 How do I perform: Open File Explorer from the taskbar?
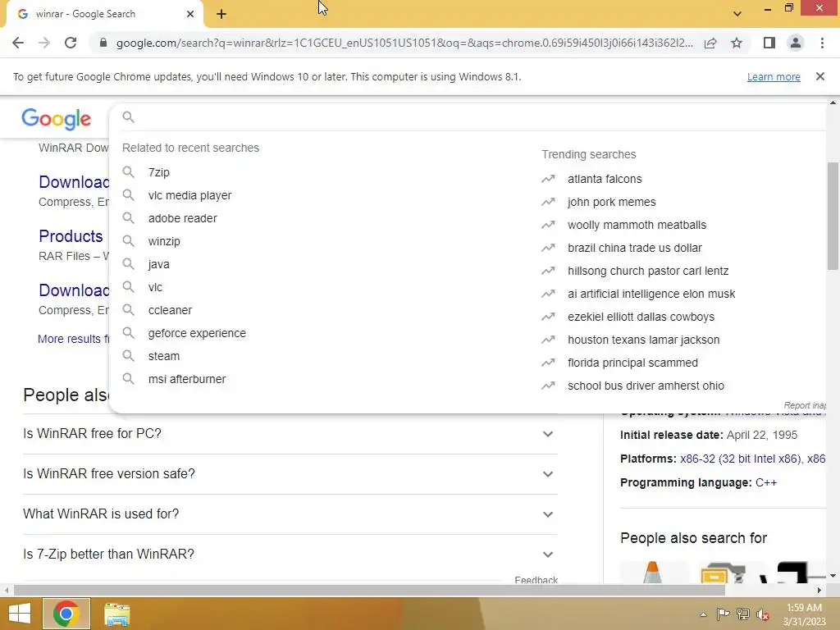(x=116, y=614)
